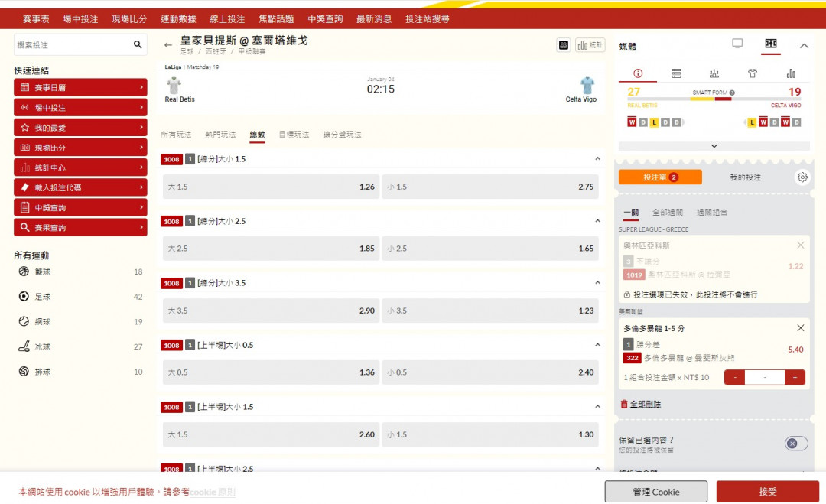Select the 一關 single bet tab
The image size is (826, 504).
630,213
